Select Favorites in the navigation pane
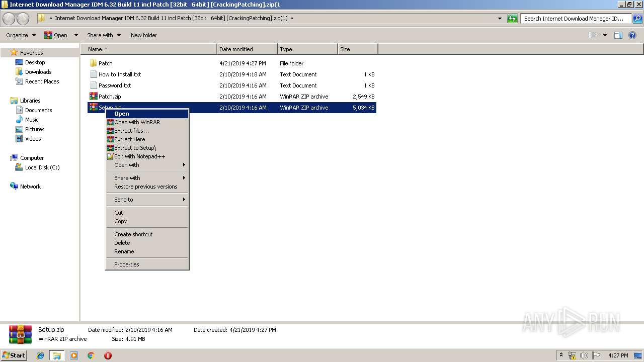The height and width of the screenshot is (362, 644). (x=31, y=53)
